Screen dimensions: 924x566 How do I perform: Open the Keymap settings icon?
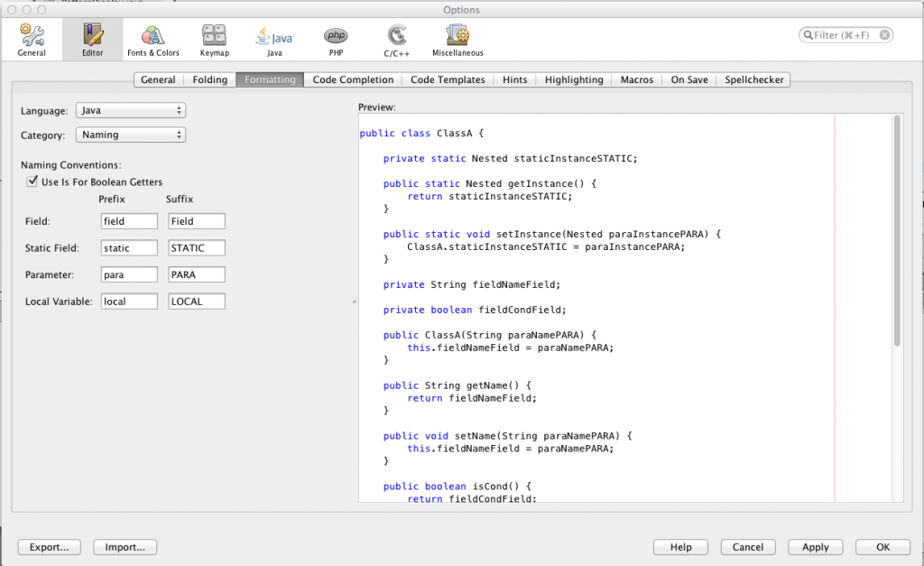pos(214,39)
